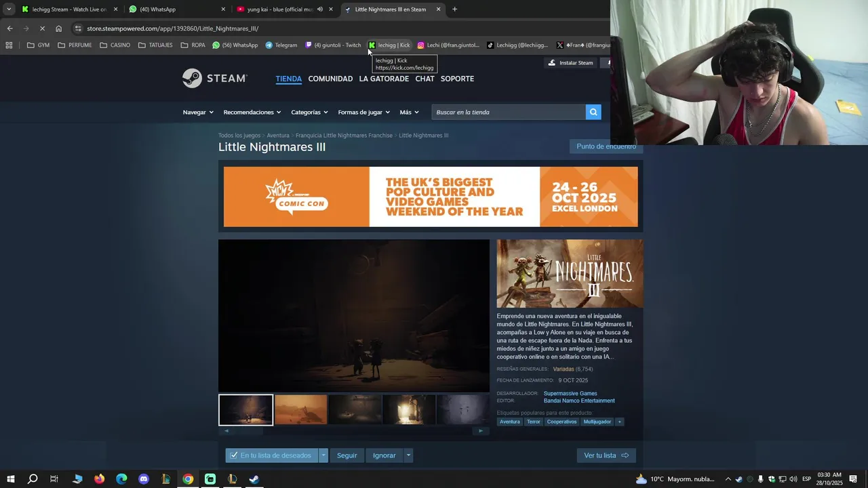868x488 pixels.
Task: Toggle En tu lista de deseados checkbox button
Action: [271, 455]
